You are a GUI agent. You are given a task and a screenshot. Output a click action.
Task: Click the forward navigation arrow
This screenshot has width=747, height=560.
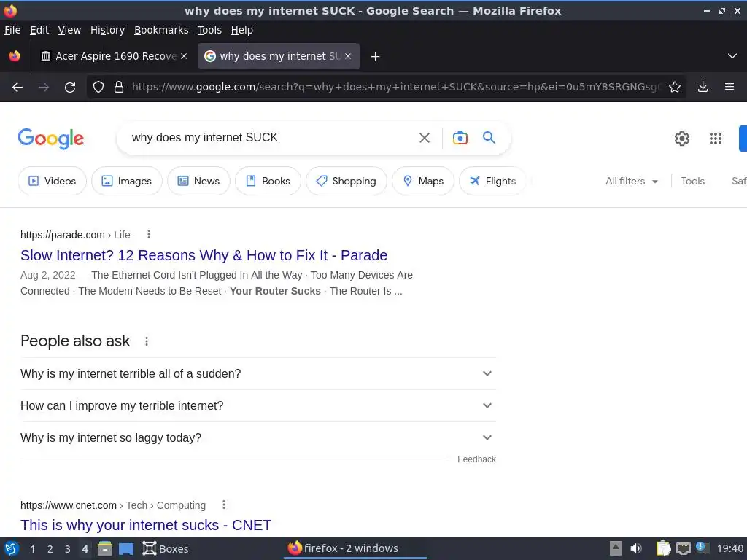click(43, 87)
